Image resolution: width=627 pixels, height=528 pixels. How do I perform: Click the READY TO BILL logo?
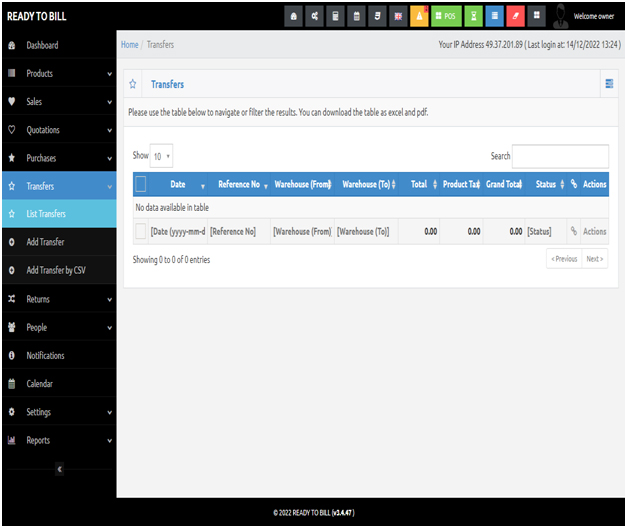(36, 16)
